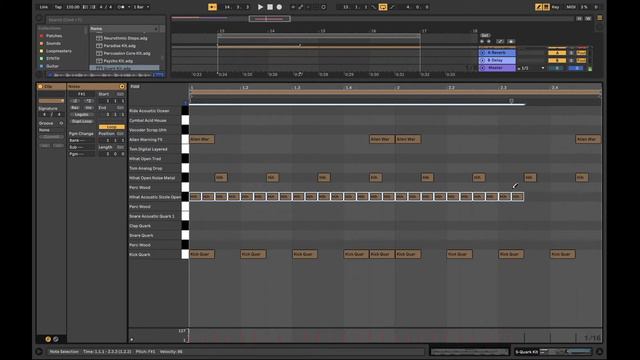Select the tempo value field
Screen dimensions: 640x360
[73, 7]
